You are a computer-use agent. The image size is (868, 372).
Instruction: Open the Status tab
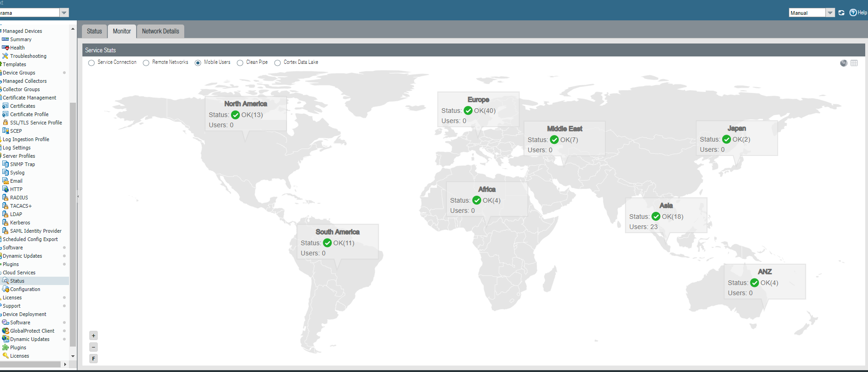(94, 31)
